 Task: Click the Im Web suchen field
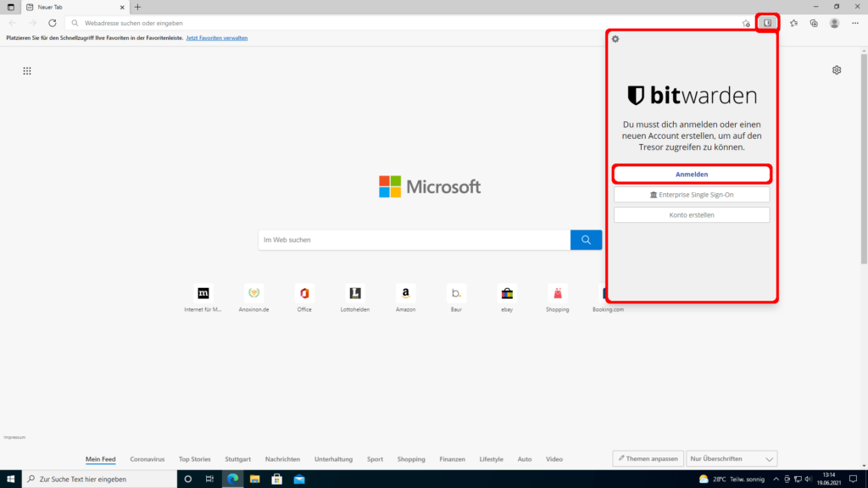tap(414, 240)
